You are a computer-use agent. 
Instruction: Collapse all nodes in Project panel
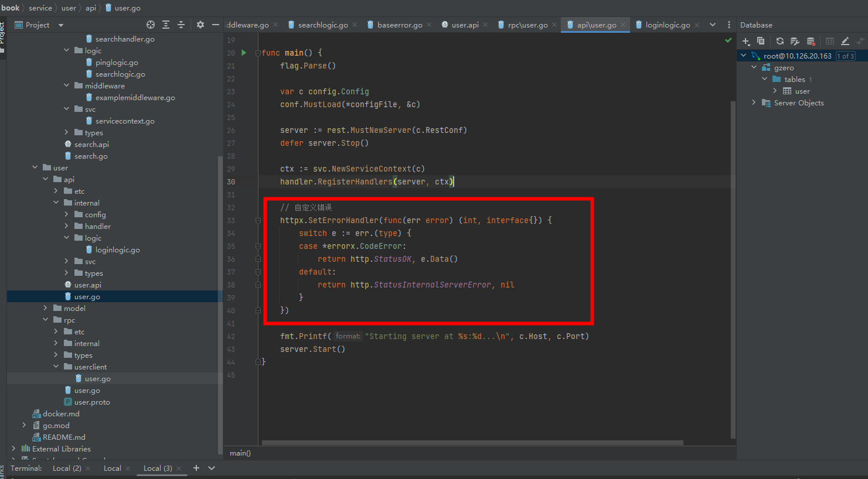click(181, 25)
